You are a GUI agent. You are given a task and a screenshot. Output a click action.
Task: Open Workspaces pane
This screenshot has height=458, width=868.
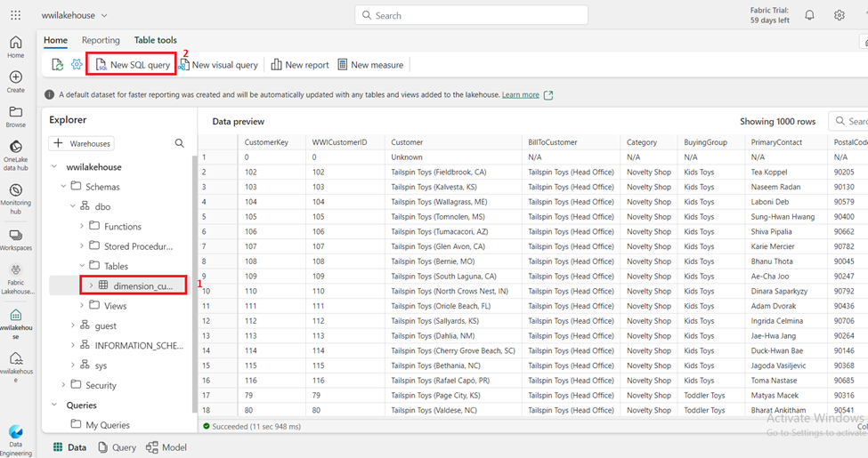pos(15,240)
